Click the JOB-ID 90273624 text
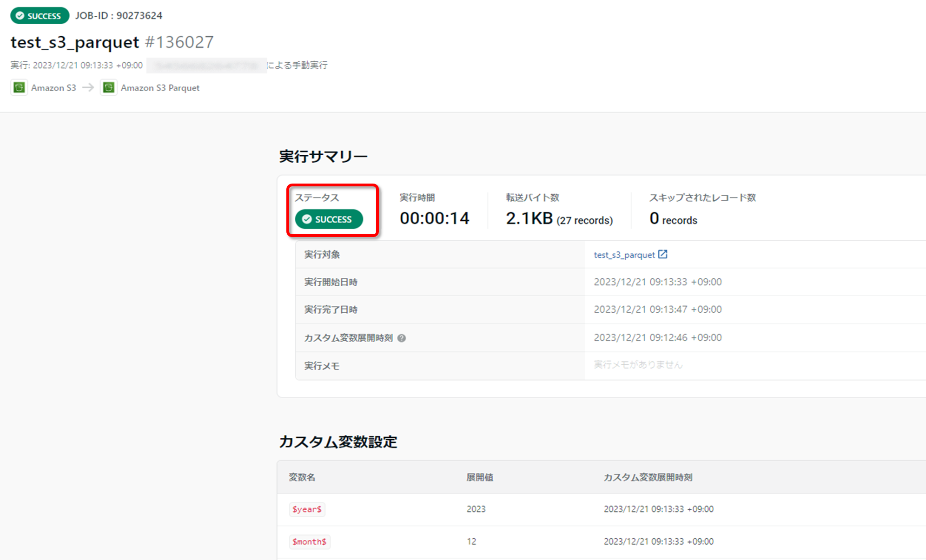 tap(119, 16)
